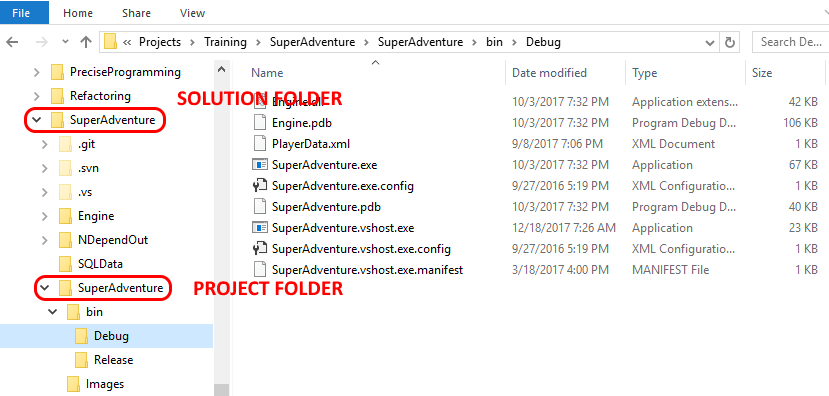This screenshot has width=829, height=396.
Task: Click Projects in the address breadcrumb
Action: click(x=160, y=42)
